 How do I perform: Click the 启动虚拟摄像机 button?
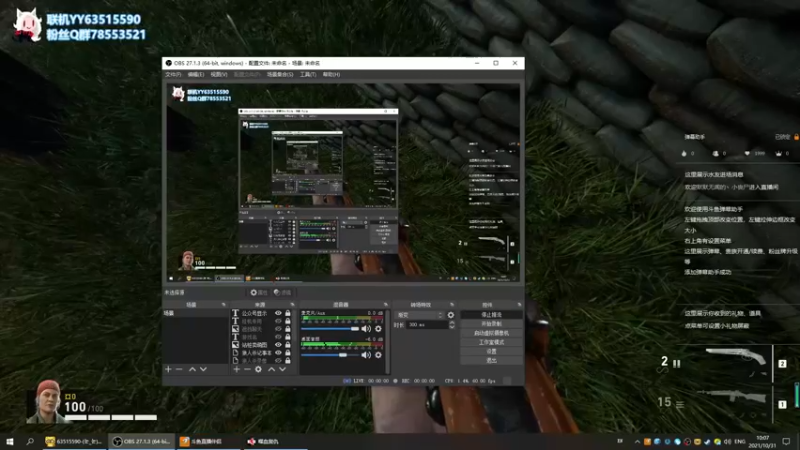tap(491, 333)
